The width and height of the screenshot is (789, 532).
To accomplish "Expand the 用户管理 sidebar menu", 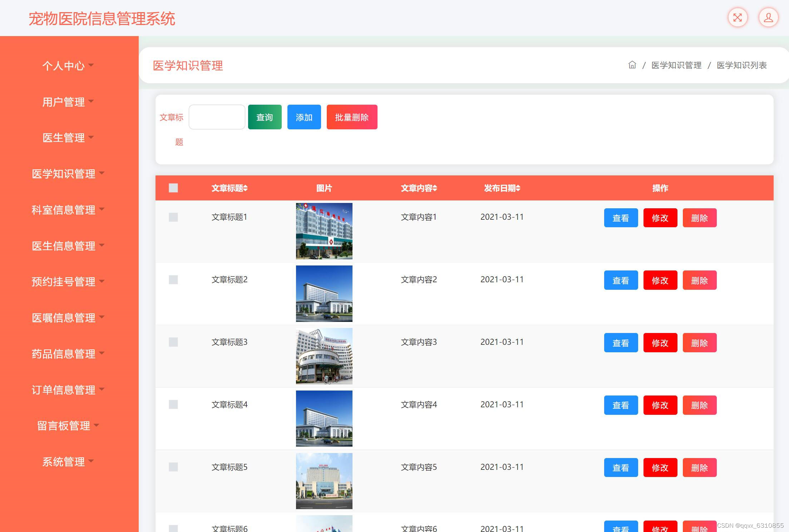I will pos(68,102).
